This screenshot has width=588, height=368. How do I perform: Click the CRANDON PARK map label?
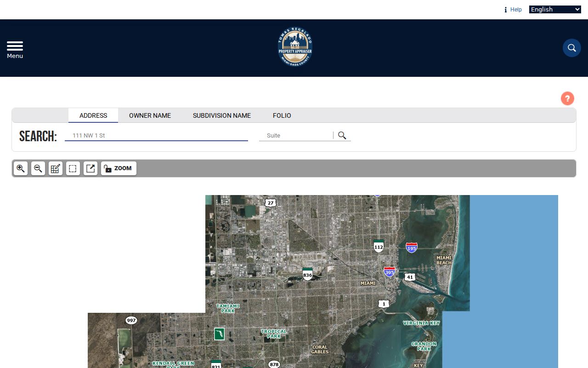(424, 346)
